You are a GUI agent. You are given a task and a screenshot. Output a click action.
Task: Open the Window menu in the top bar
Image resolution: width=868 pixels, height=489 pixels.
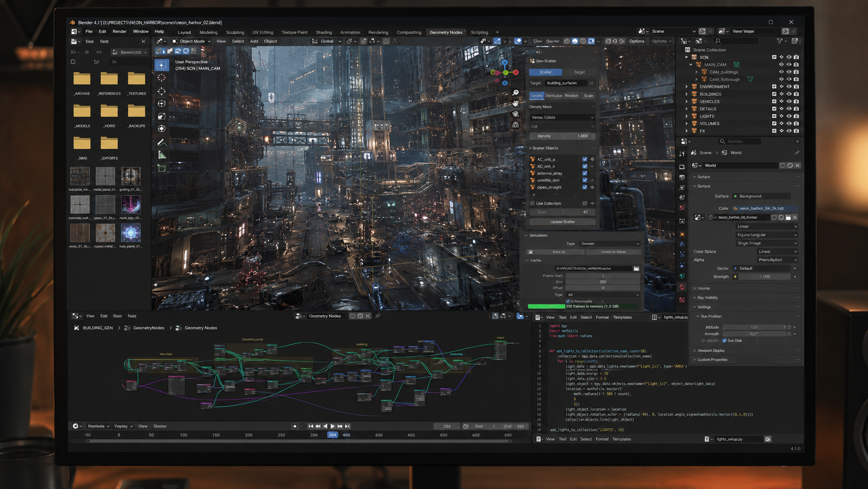click(x=141, y=32)
